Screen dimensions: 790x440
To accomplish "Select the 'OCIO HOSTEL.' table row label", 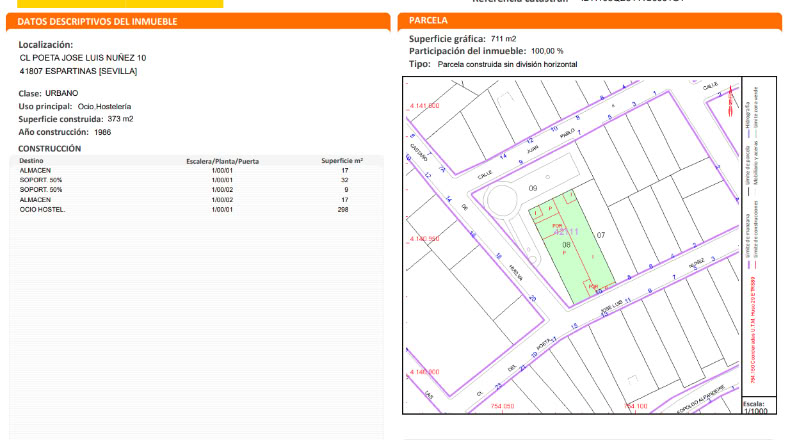I will pos(42,210).
